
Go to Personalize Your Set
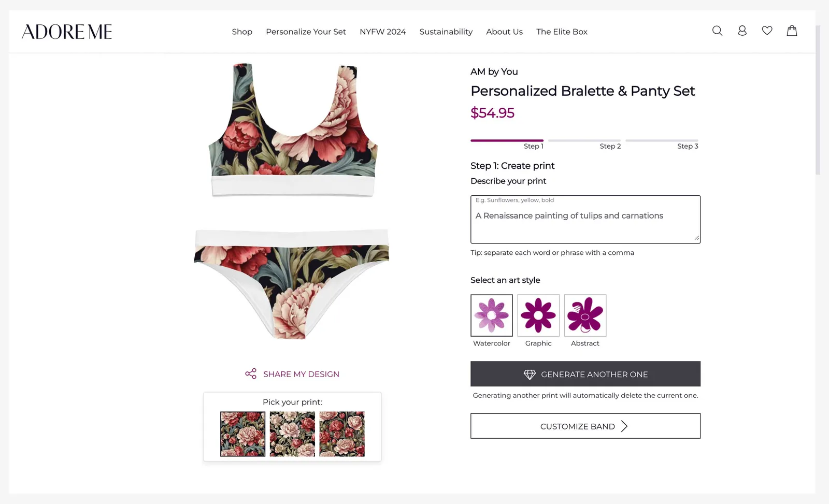tap(306, 32)
